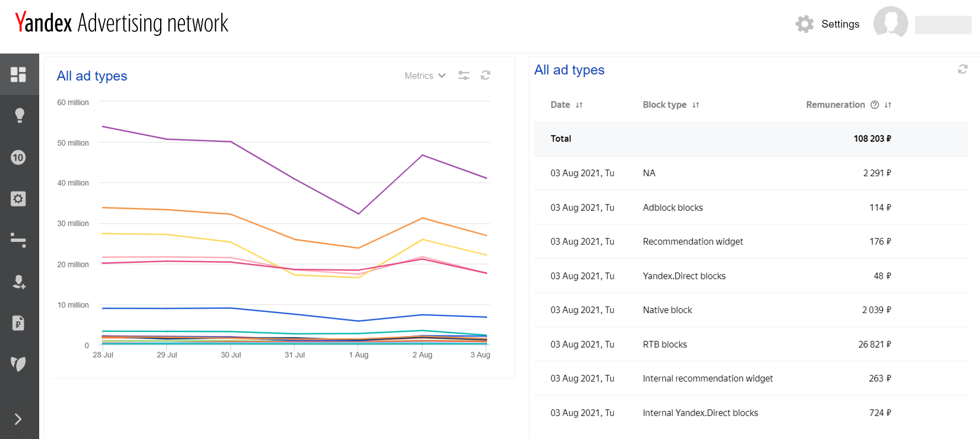Click the 30 Jul label on chart axis
Screen dimensions: 980x439
[x=231, y=355]
